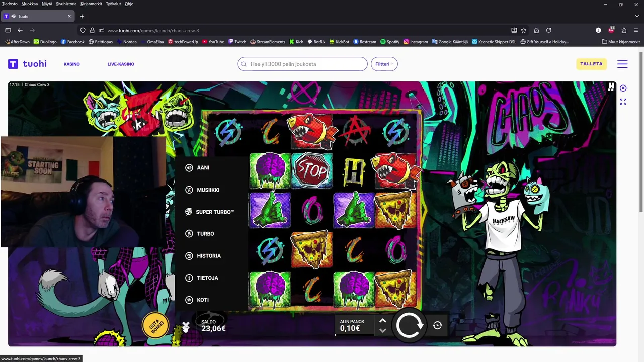The image size is (644, 362).
Task: Open the OmaElisa bookmark
Action: coord(152,42)
